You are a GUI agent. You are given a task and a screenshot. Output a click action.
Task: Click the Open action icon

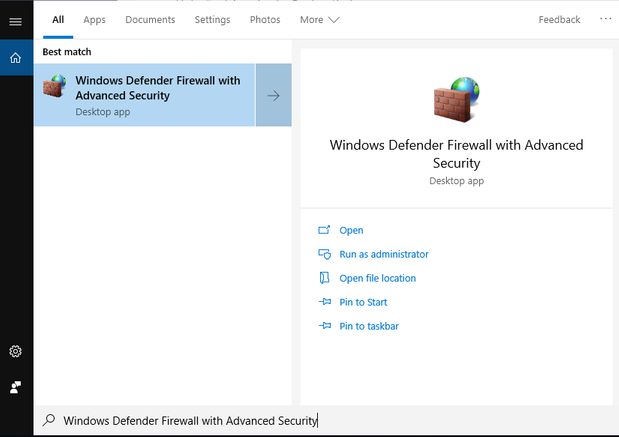point(324,230)
